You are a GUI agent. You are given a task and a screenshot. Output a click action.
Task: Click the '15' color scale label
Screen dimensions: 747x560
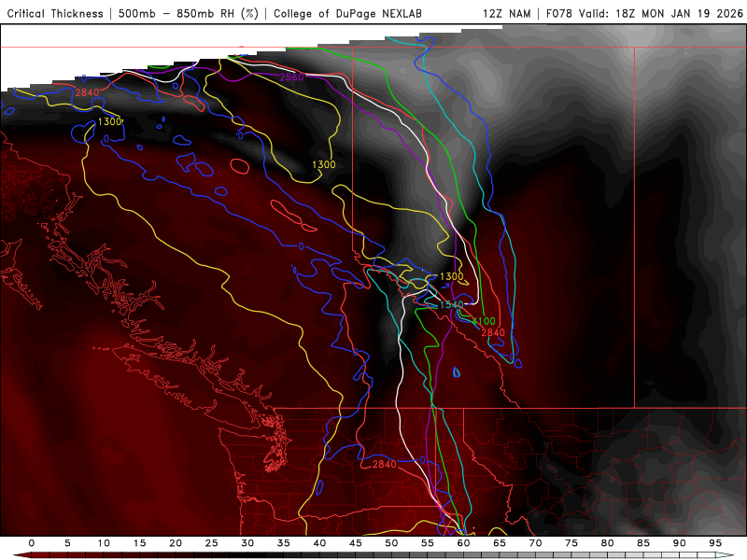(x=139, y=543)
